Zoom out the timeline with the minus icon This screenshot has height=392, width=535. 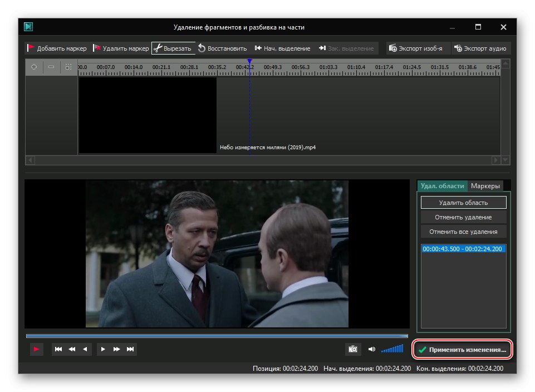click(x=51, y=67)
